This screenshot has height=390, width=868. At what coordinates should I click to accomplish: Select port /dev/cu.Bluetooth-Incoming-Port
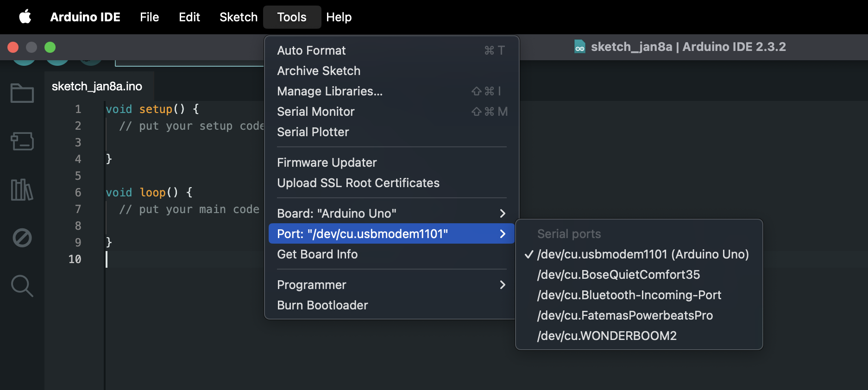coord(639,295)
